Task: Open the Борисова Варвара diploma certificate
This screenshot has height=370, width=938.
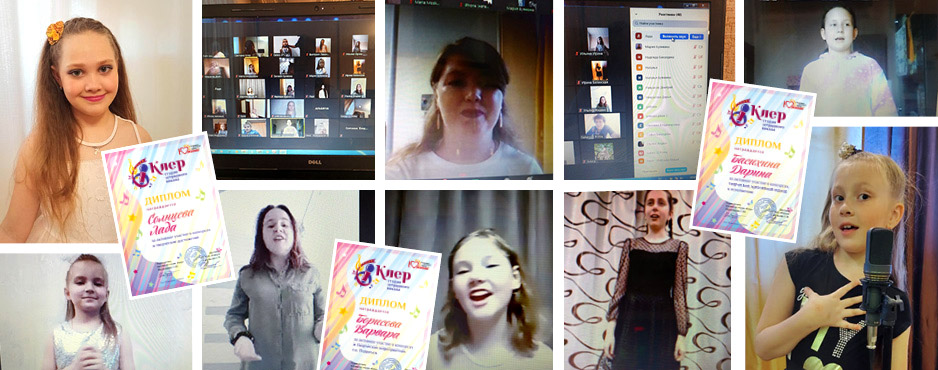Action: point(379,306)
